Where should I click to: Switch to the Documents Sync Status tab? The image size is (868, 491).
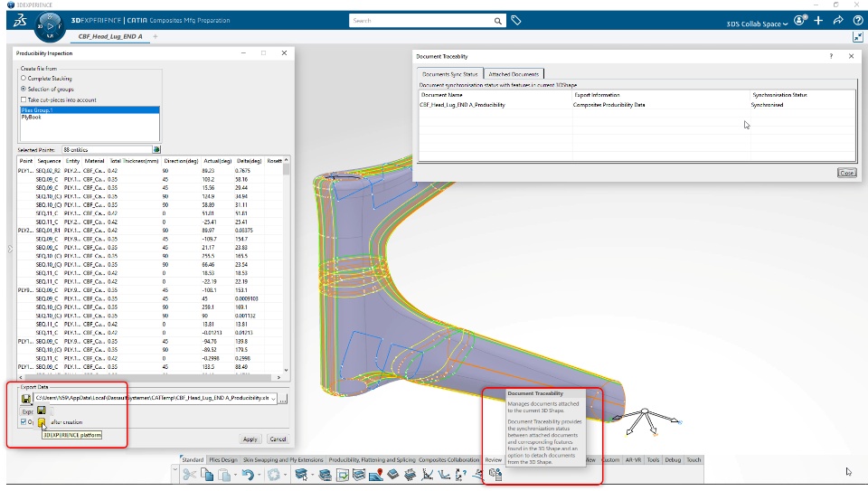pos(449,74)
